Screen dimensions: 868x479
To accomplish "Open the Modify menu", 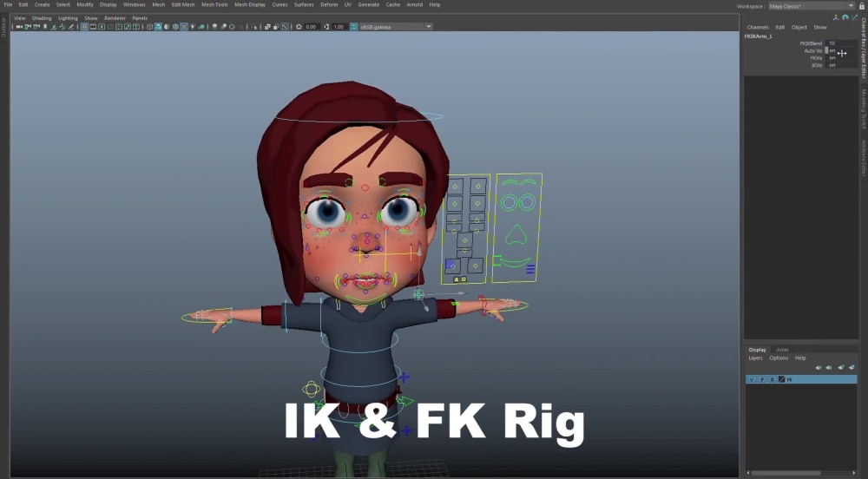I will coord(85,4).
